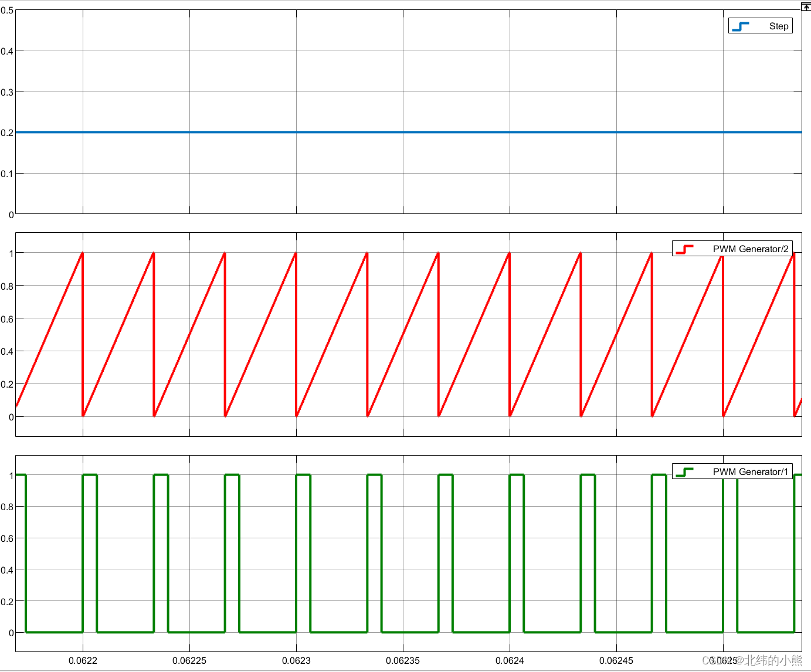Click the 0.5 y-axis label on top plot
The width and height of the screenshot is (811, 672).
6,9
